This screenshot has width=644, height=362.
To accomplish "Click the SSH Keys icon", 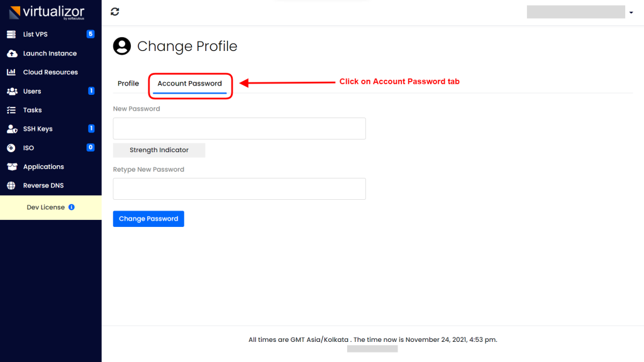I will coord(12,129).
